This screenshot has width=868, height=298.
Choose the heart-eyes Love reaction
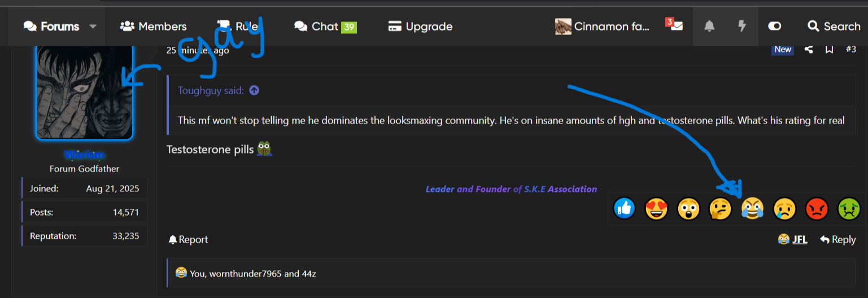tap(656, 209)
